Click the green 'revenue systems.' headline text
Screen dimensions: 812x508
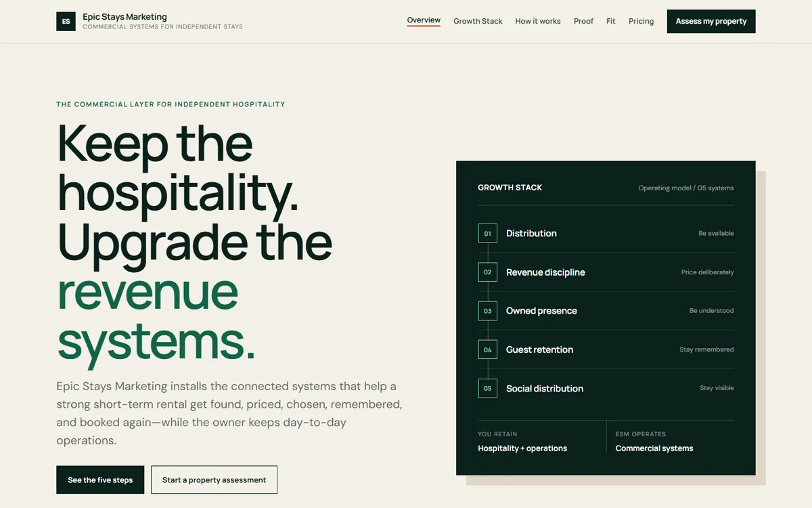point(156,317)
